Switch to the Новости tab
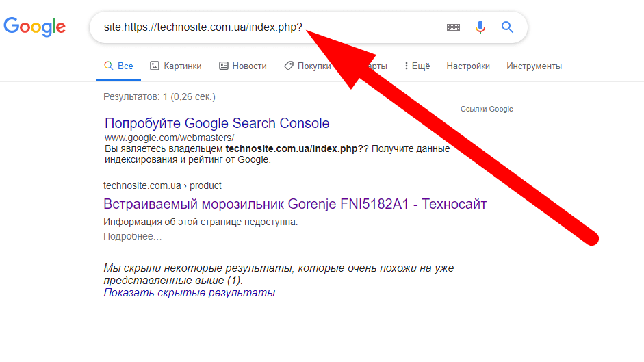 coord(243,66)
